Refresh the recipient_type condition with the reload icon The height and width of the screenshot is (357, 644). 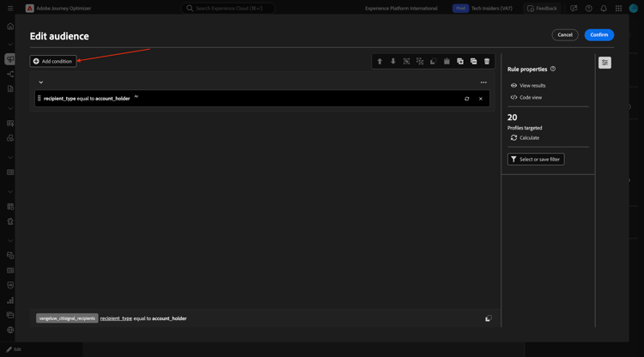click(x=466, y=99)
